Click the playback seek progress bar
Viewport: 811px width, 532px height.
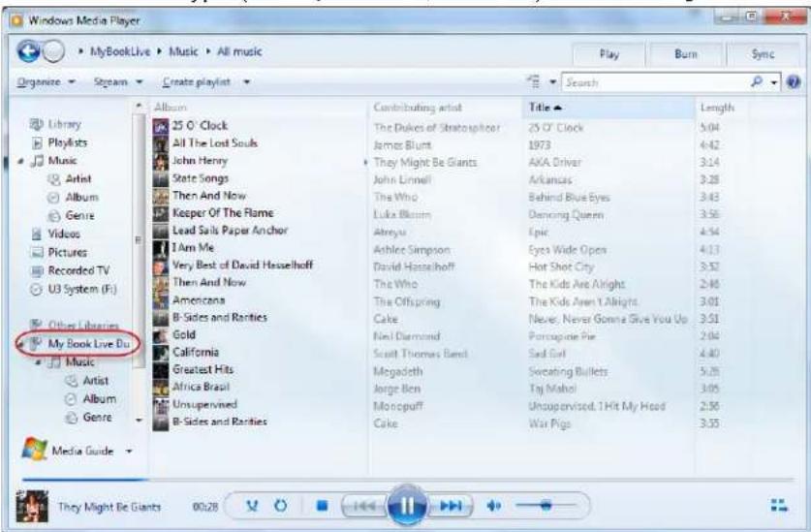coord(408,480)
